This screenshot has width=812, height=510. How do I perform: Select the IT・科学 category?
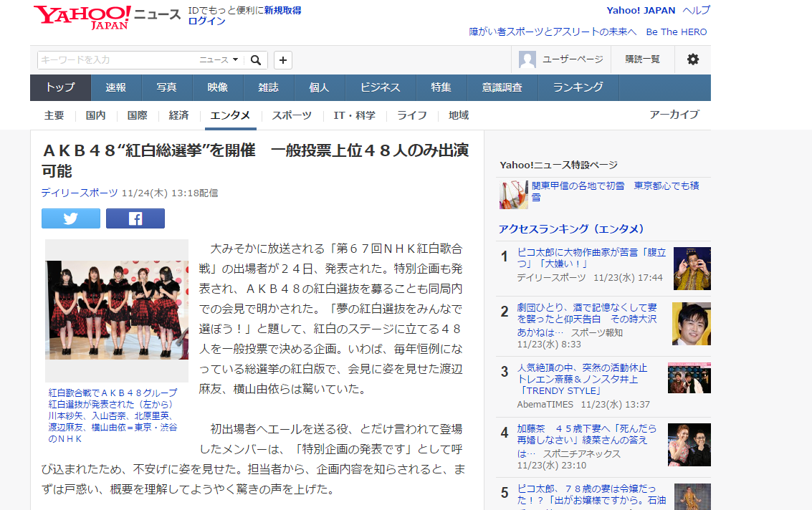(x=354, y=115)
